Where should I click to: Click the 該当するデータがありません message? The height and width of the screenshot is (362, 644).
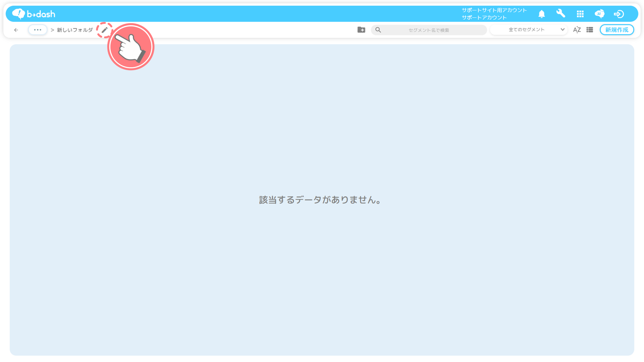(320, 200)
